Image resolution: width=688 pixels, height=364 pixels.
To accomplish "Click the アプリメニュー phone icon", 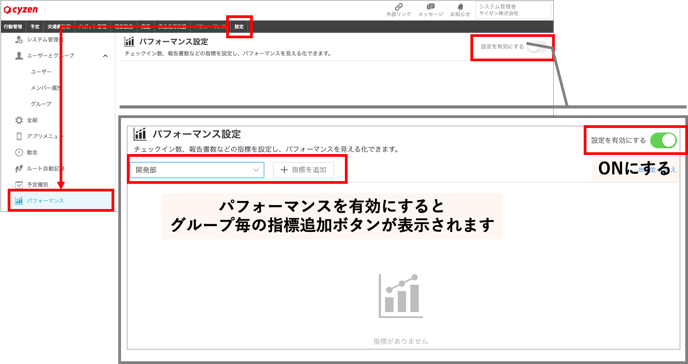I will coord(19,136).
